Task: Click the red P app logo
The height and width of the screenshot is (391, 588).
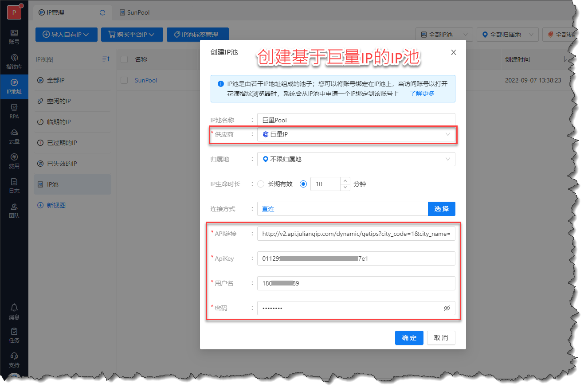Action: coord(14,12)
